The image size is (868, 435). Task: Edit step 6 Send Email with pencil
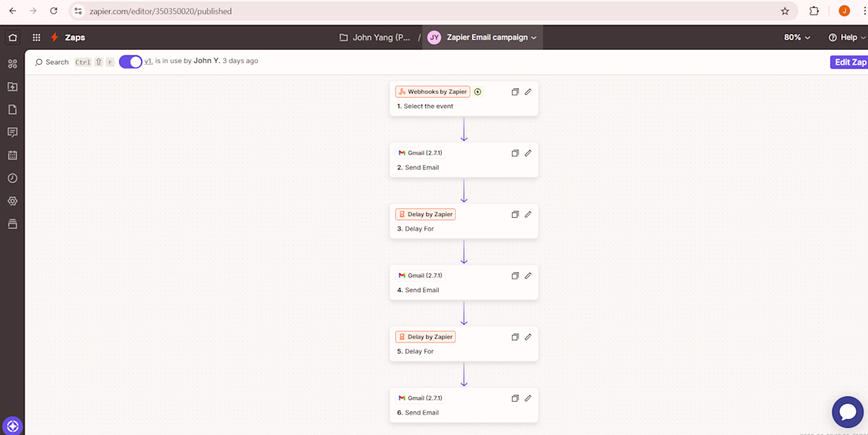(528, 398)
